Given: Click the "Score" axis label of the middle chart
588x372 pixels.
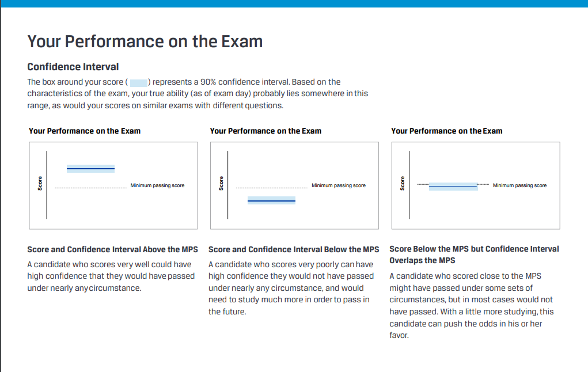Looking at the screenshot, I should point(221,184).
